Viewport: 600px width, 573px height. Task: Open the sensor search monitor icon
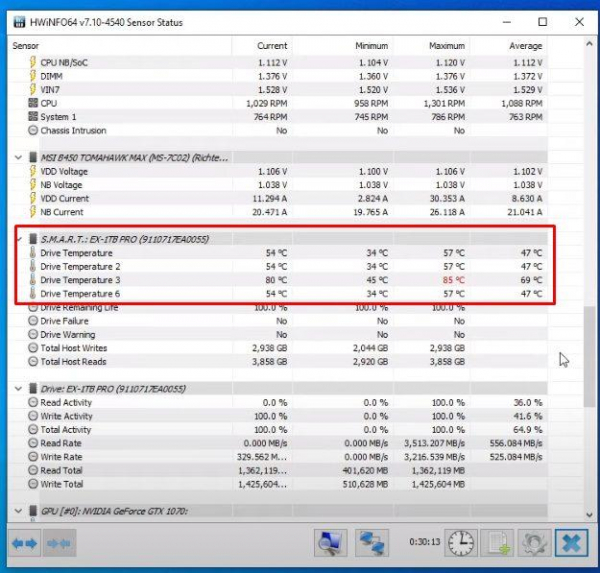pos(330,543)
